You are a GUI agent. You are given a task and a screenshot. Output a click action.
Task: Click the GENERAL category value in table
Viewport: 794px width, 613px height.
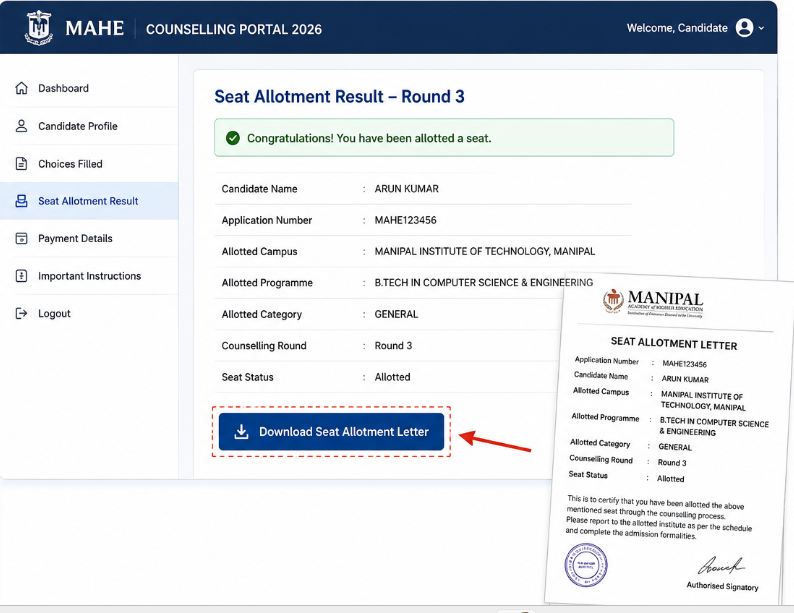coord(396,314)
